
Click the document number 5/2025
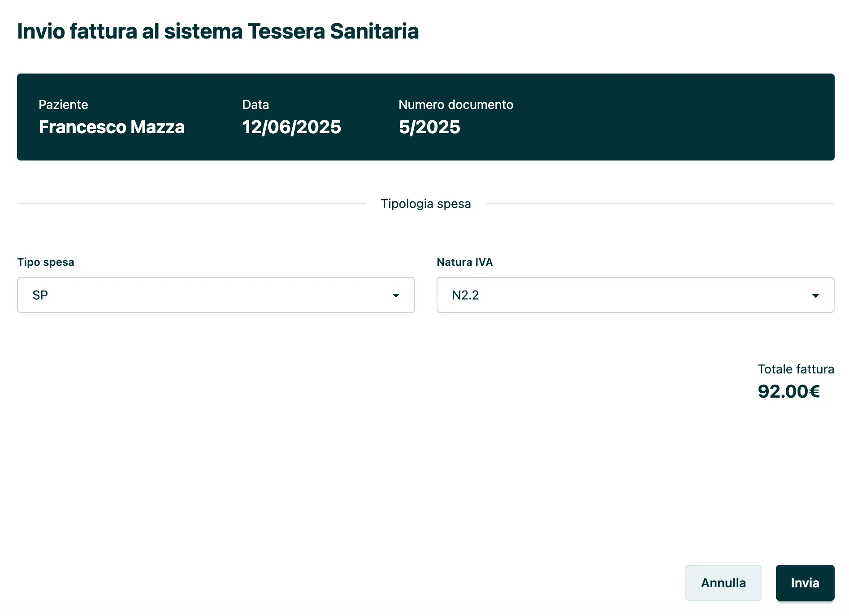[429, 127]
